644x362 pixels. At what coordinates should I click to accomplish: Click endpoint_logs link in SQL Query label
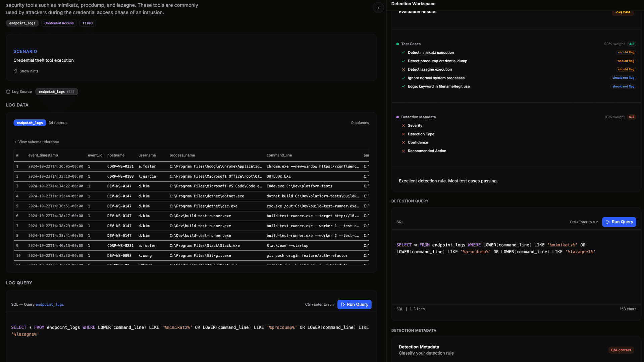[x=50, y=304]
